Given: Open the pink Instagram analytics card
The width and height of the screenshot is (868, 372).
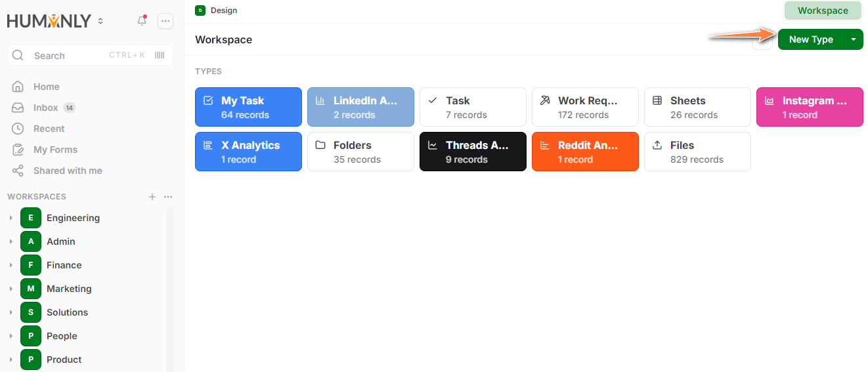Looking at the screenshot, I should 810,107.
